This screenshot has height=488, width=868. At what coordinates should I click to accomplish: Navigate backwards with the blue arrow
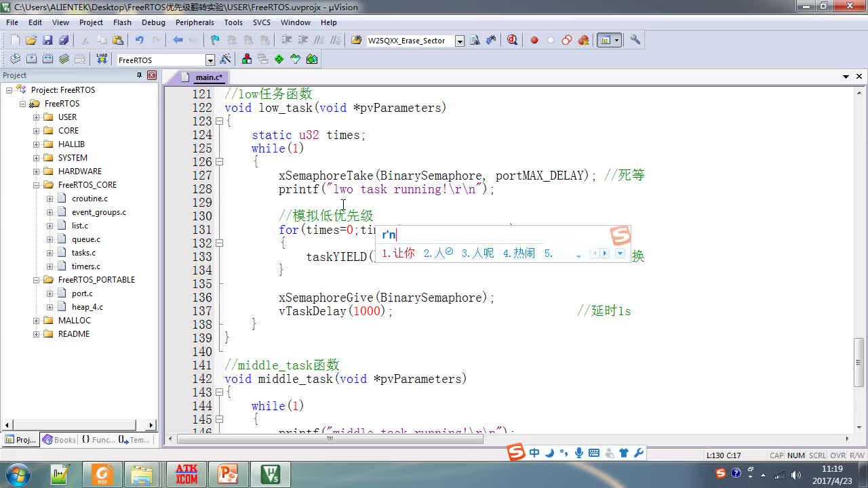178,41
